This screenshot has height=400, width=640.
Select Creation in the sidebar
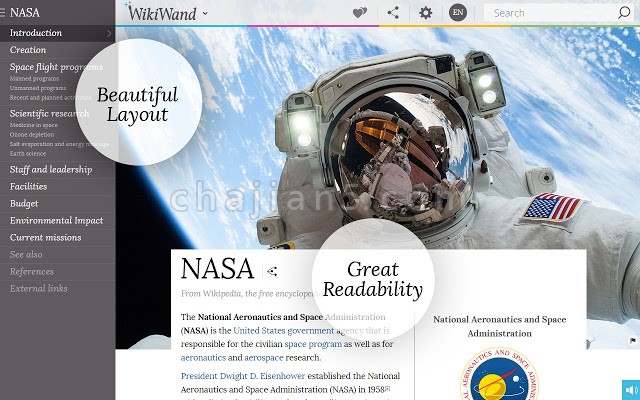[x=28, y=50]
